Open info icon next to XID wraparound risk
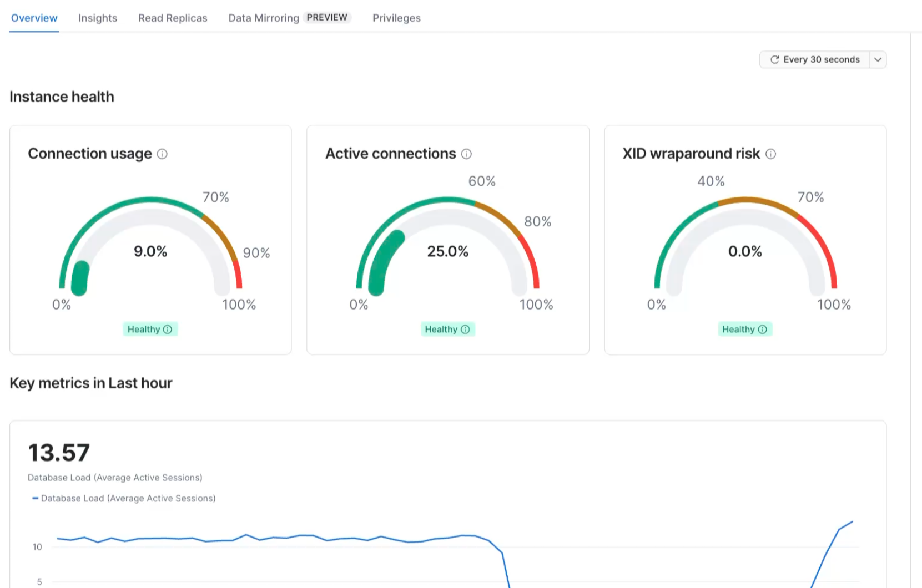 [770, 154]
